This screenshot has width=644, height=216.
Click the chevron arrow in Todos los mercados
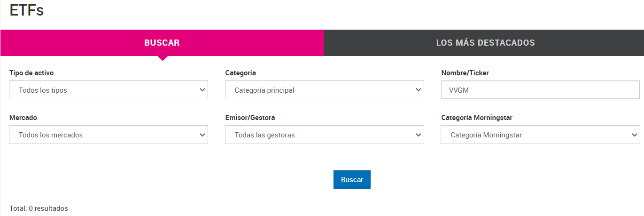202,135
